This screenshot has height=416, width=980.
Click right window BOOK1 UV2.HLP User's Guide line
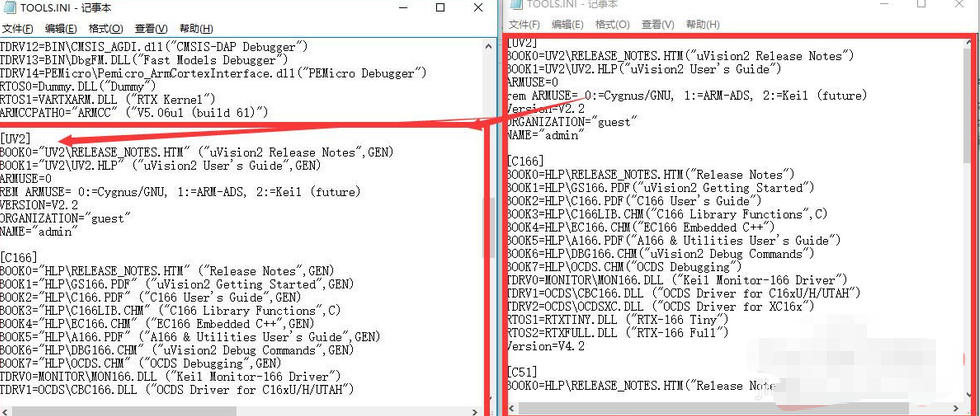coord(644,69)
